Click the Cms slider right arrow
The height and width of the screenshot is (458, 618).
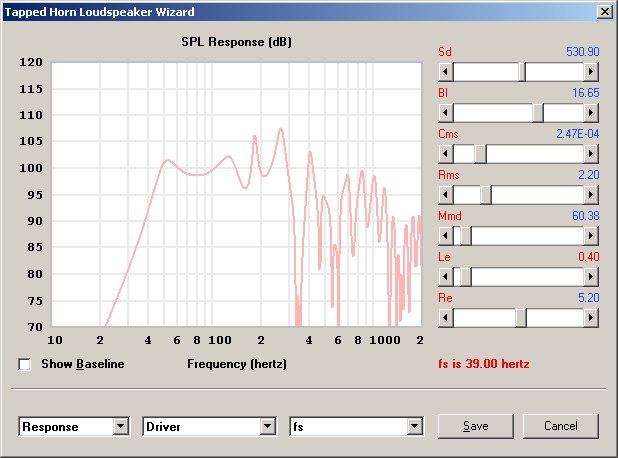(x=590, y=154)
